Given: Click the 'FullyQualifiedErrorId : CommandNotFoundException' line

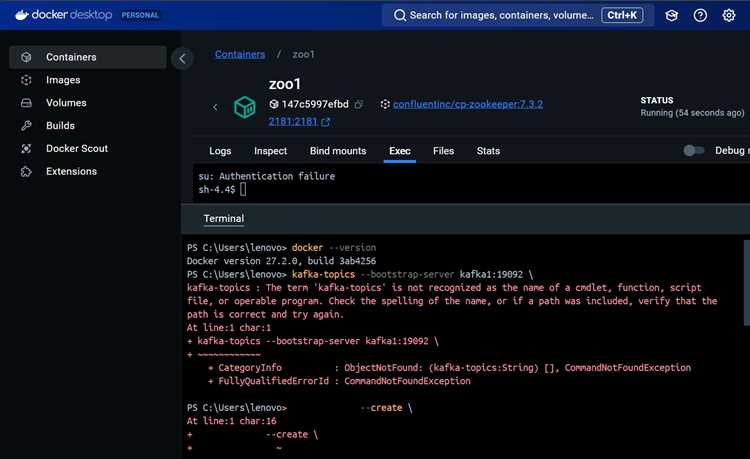Looking at the screenshot, I should 339,381.
